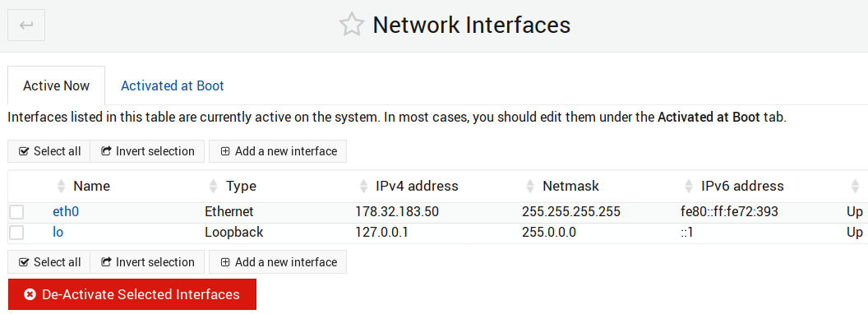Screen dimensions: 868x314
Task: Sort table by Name column arrows
Action: [62, 186]
